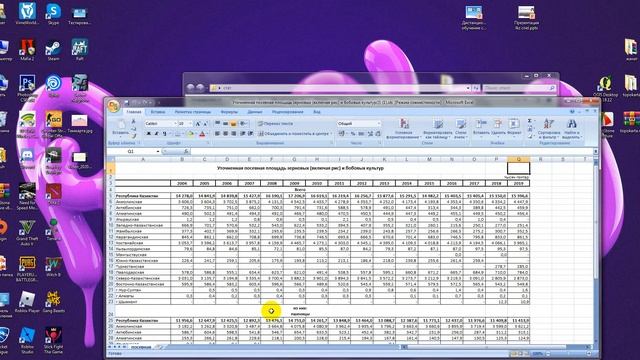
Task: Click the Percent Style icon
Action: point(353,134)
